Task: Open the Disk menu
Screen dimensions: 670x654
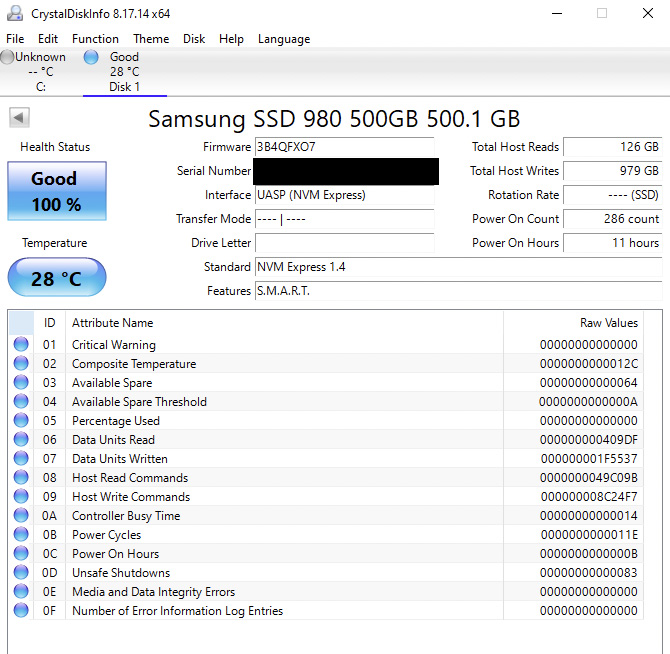Action: click(194, 39)
